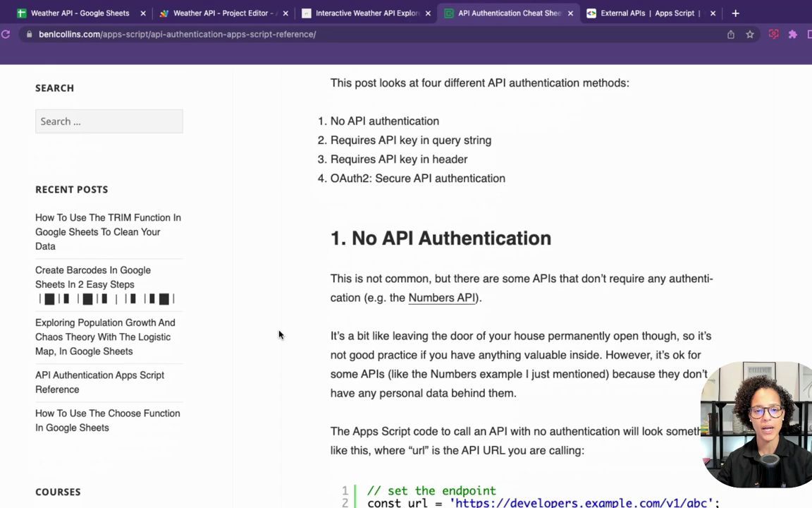Bookmark this page with the star icon
812x508 pixels.
[x=750, y=34]
